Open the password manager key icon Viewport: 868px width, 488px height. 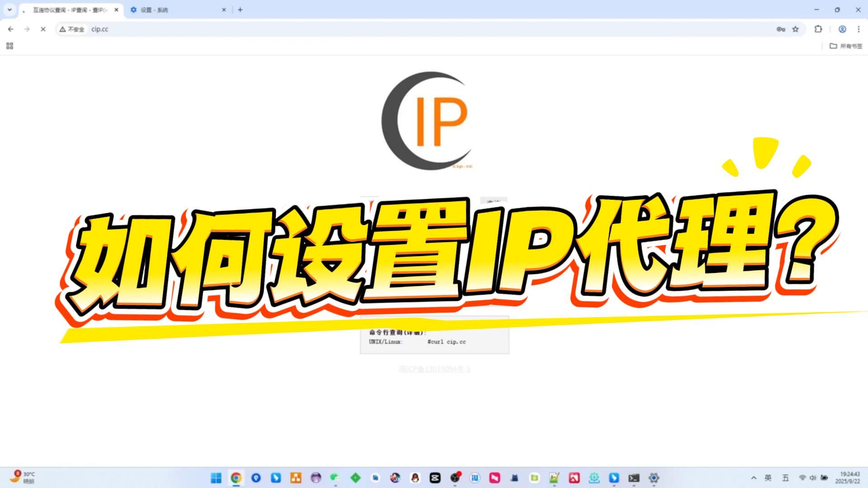click(x=781, y=29)
